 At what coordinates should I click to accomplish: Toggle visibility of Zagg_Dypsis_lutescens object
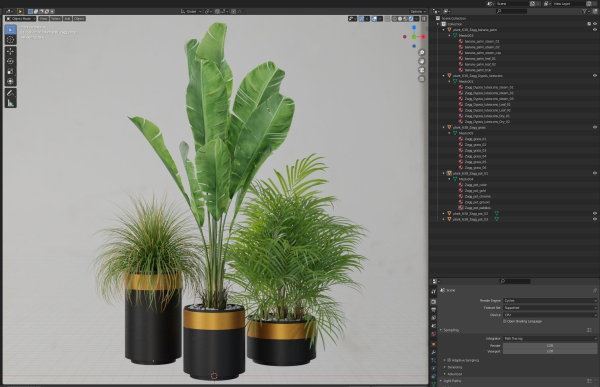point(595,75)
